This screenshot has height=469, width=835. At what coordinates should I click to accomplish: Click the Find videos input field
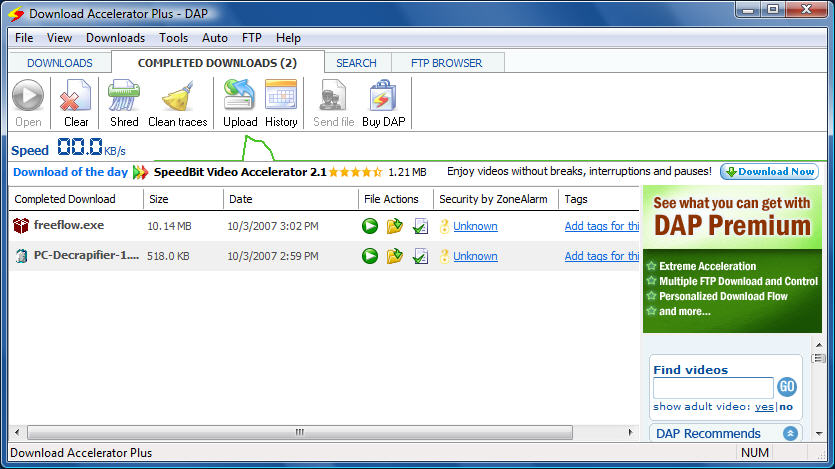point(713,387)
